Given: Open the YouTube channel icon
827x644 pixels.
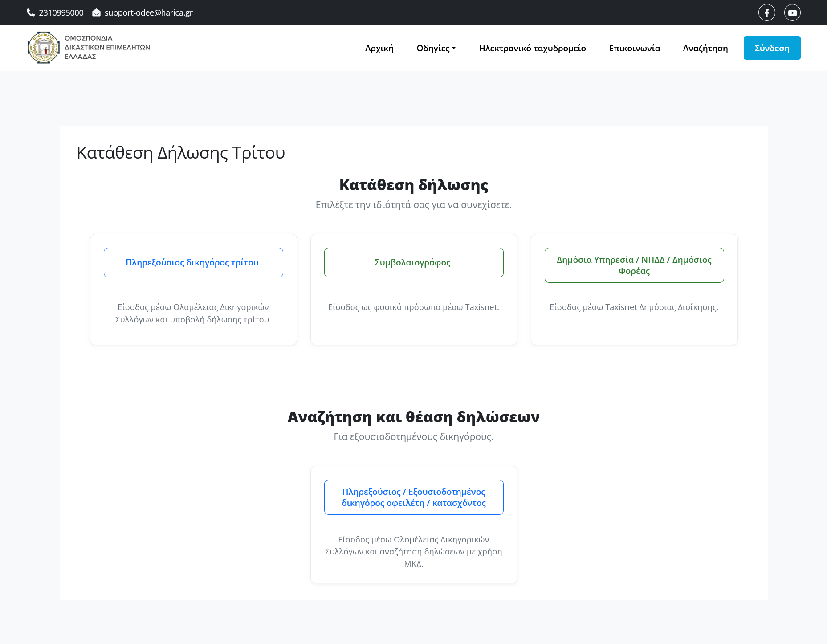Looking at the screenshot, I should point(792,12).
